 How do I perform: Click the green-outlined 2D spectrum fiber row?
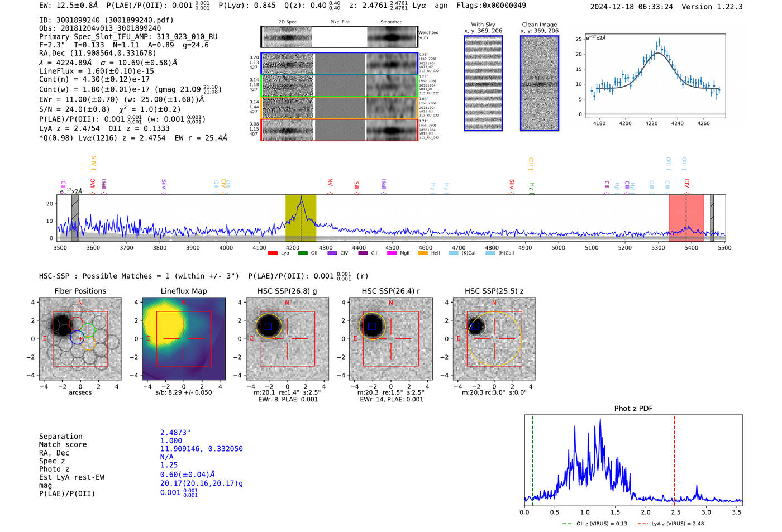[339, 86]
